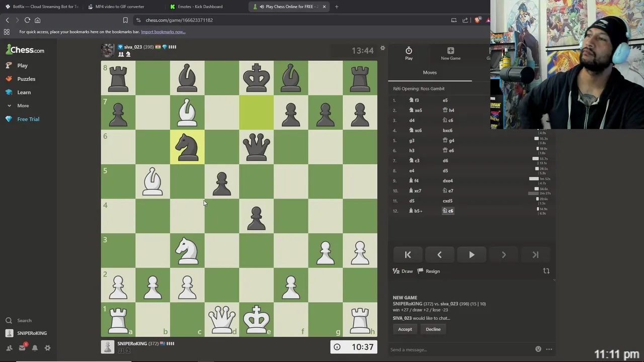Click the black king on e8

[x=256, y=78]
